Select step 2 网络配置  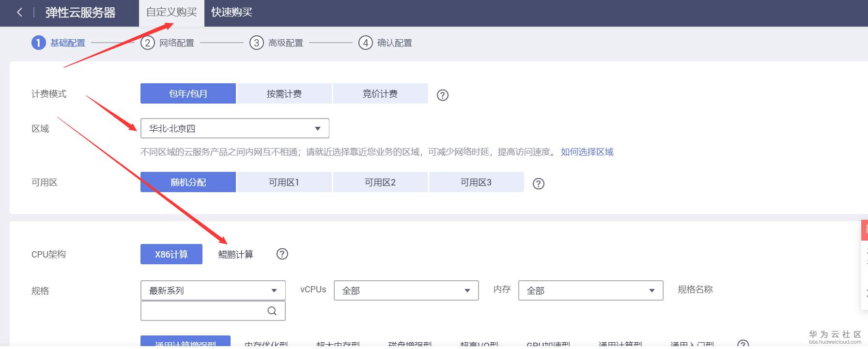click(168, 43)
